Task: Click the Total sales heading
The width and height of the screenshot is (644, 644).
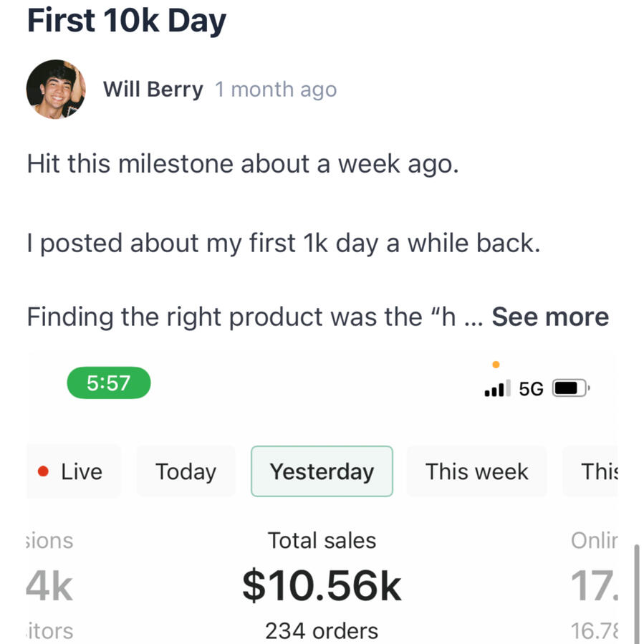Action: click(x=322, y=540)
